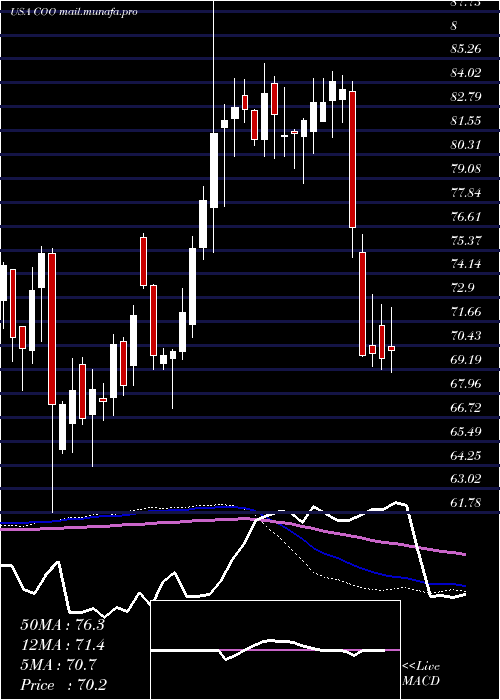Click the '<<Live MACD' label
This screenshot has width=500, height=700.
pyautogui.click(x=421, y=673)
